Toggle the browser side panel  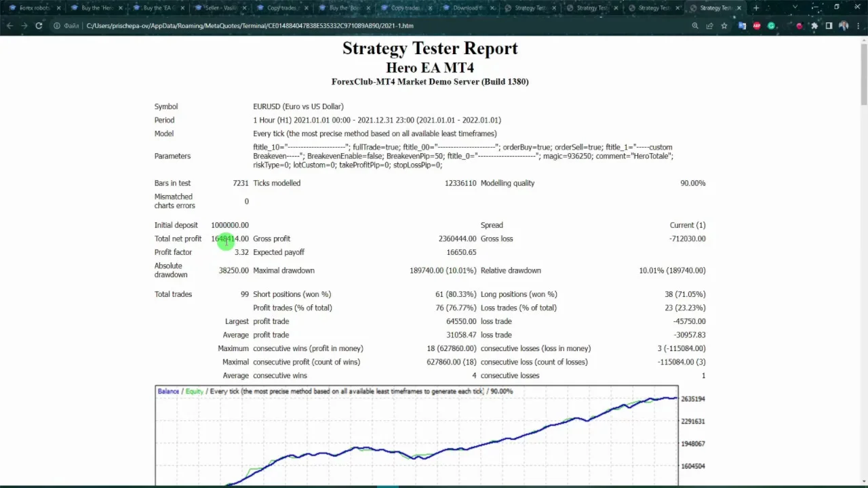click(x=829, y=26)
